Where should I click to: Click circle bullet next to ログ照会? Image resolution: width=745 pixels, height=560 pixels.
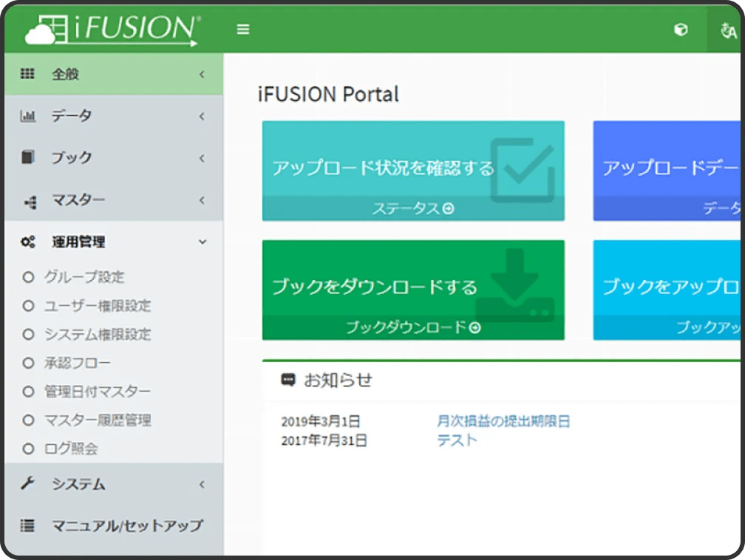[x=28, y=449]
